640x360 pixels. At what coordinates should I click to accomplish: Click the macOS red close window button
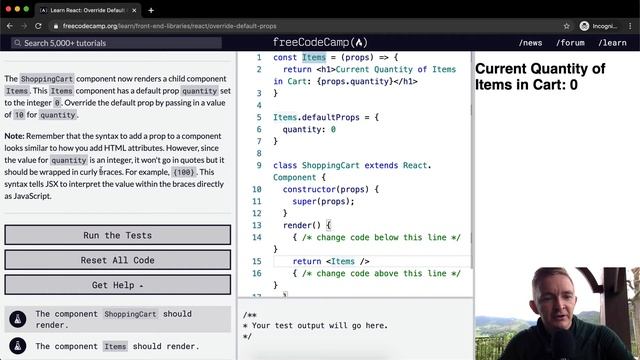coord(8,9)
